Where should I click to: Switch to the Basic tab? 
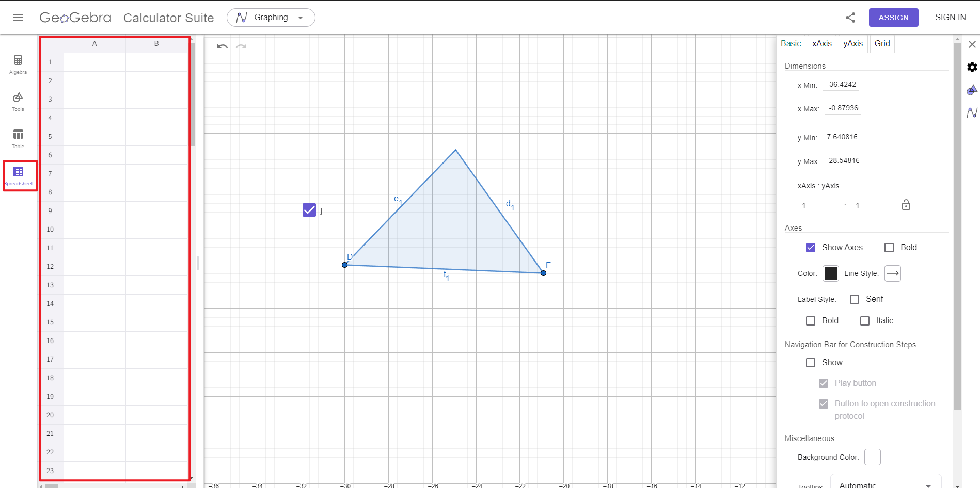791,44
